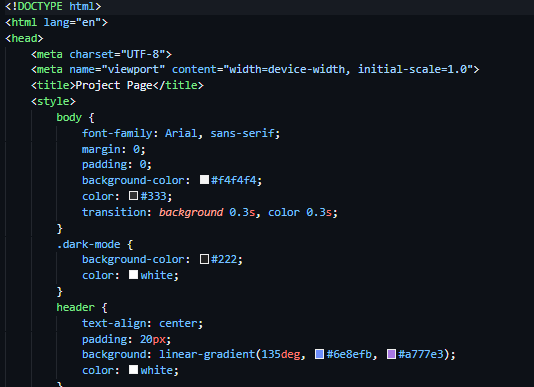Open the #333 color swatch picker
Viewport: 534px width, 387px height.
[x=134, y=196]
